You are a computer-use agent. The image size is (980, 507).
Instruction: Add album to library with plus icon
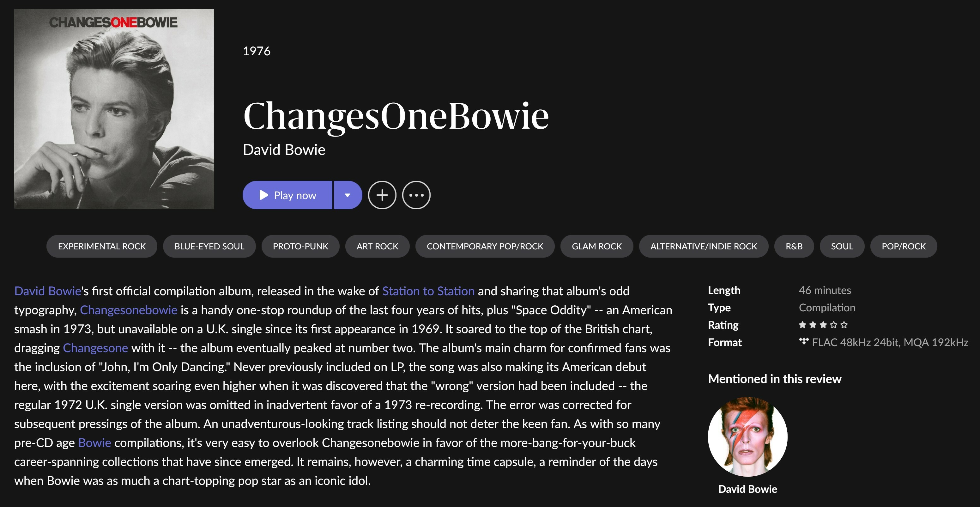[382, 195]
